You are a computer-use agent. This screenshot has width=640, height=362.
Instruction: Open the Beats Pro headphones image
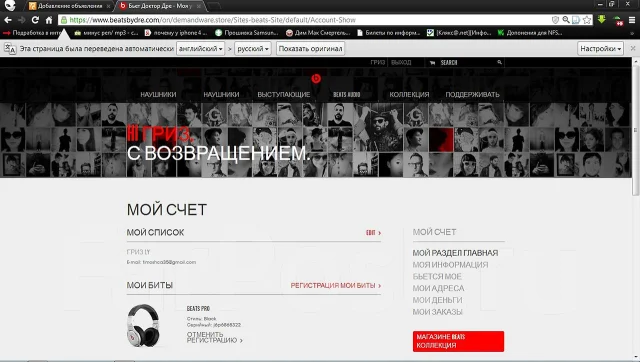coord(143,325)
